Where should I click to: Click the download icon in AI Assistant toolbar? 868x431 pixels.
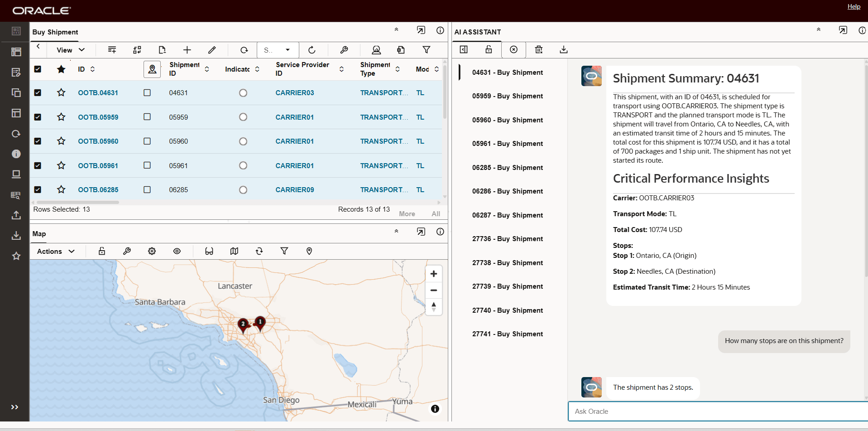[x=563, y=49]
